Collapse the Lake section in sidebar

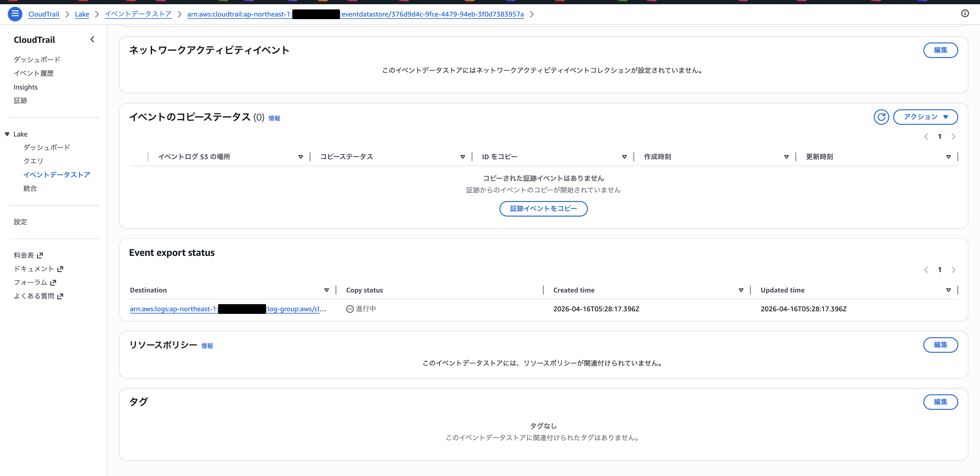point(7,134)
